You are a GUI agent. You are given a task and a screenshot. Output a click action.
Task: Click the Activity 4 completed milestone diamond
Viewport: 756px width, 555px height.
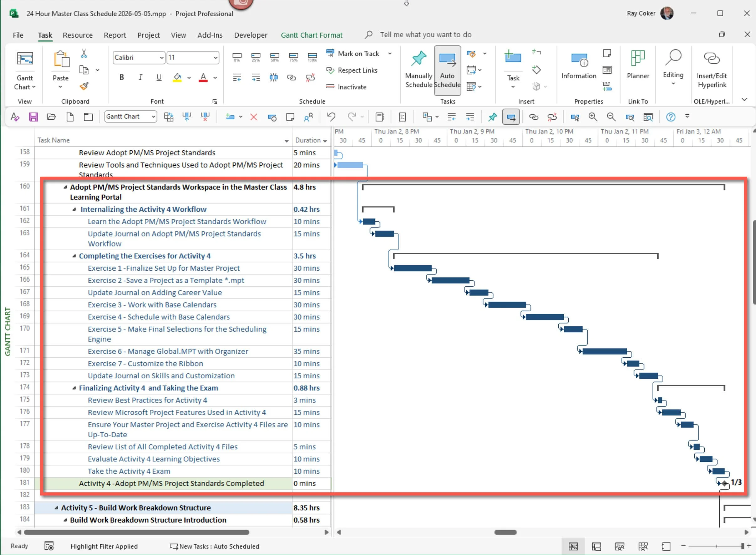tap(724, 483)
